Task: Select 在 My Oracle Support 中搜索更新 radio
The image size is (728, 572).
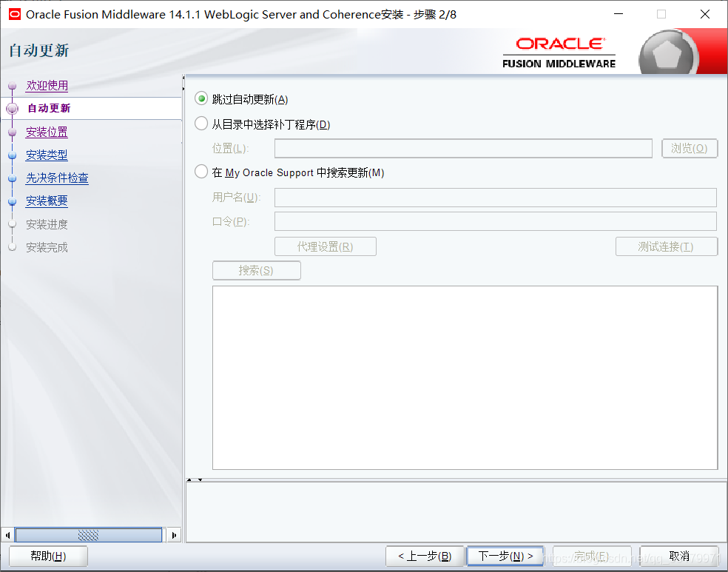Action: tap(201, 172)
